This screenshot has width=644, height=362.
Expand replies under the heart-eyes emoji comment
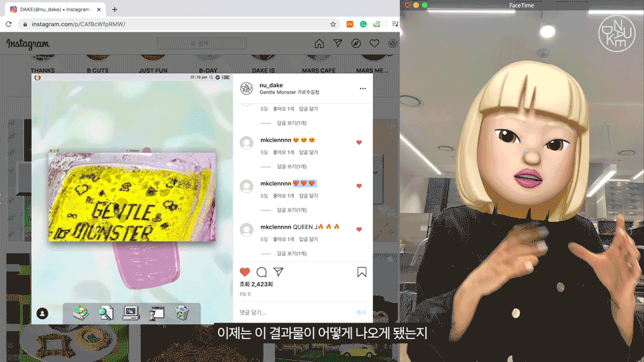292,167
